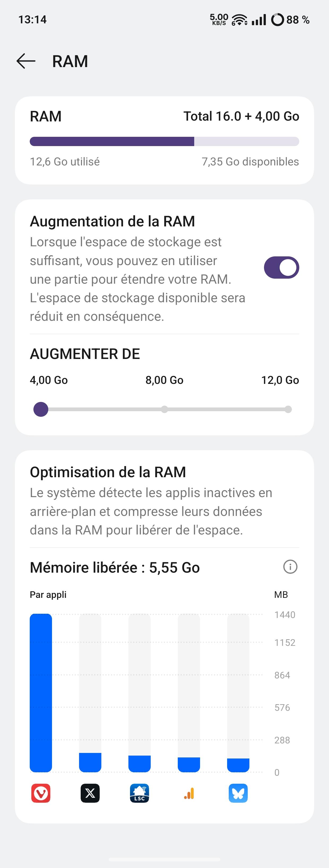Screen dimensions: 329x868
Task: Tap the 8,00 Go label
Action: click(164, 380)
